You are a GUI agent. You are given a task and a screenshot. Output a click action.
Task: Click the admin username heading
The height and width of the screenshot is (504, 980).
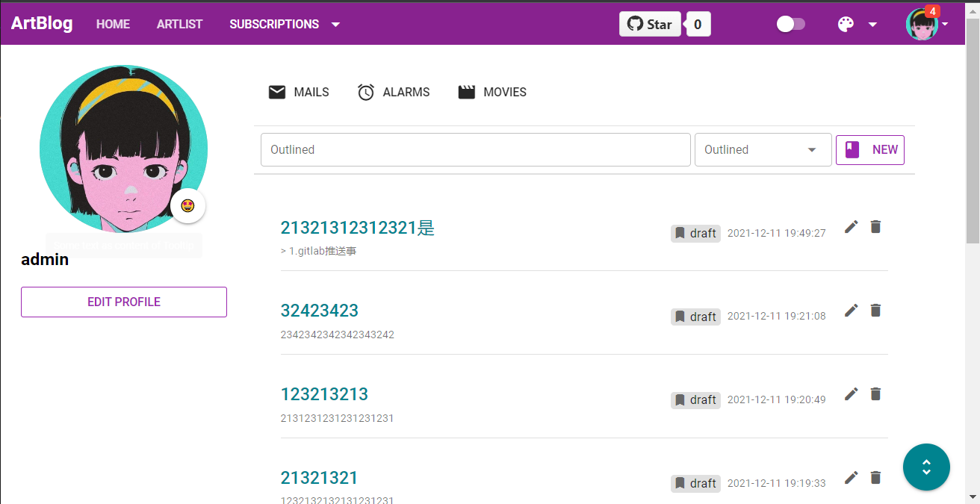click(45, 260)
